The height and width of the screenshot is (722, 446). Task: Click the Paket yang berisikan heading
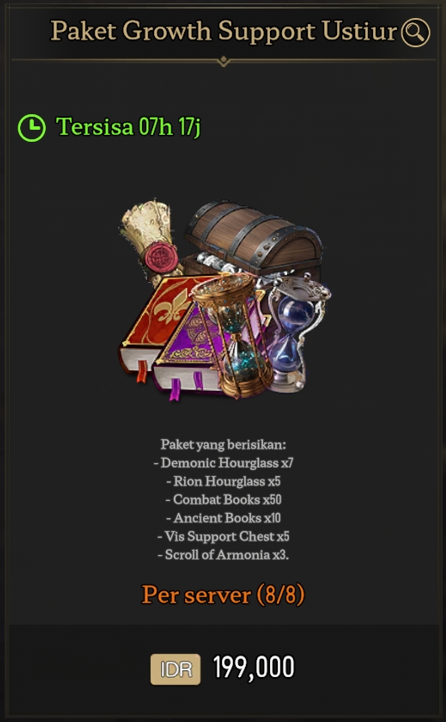[223, 444]
